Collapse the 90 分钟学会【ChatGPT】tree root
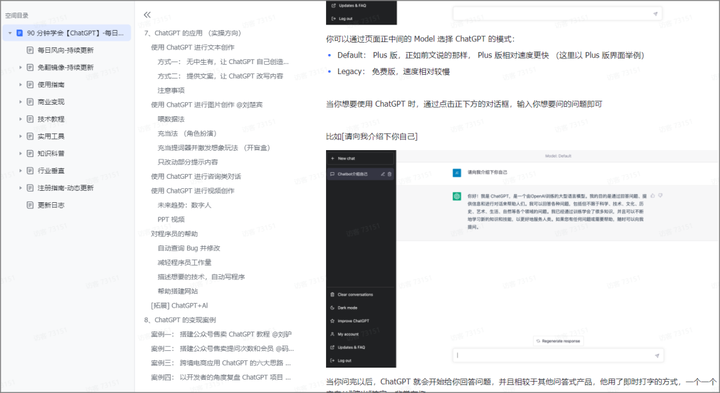The width and height of the screenshot is (720, 393). [10, 33]
